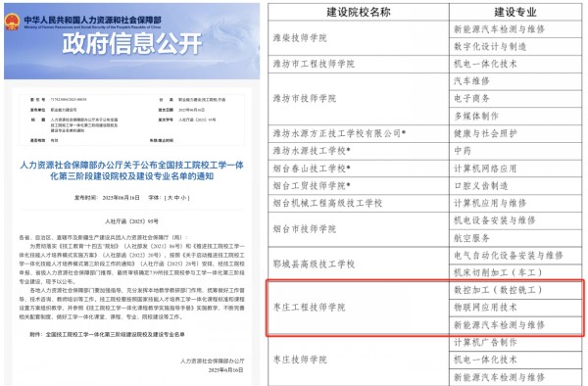Select the 烟台工贸技师学院 cell
588x386 pixels.
[x=359, y=186]
